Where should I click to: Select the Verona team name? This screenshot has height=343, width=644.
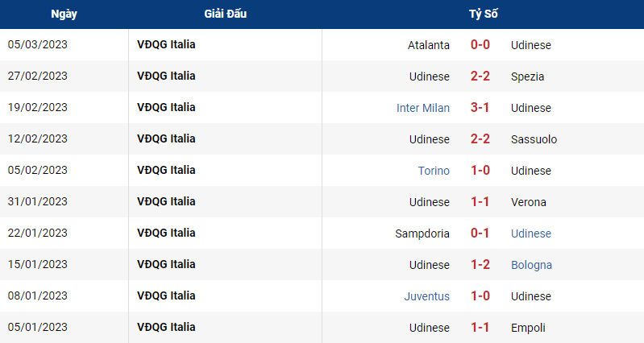coord(528,202)
